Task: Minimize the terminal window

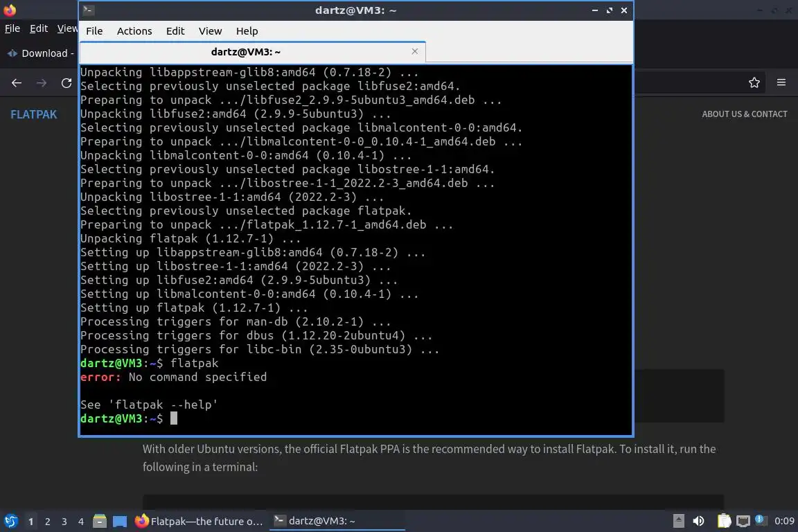Action: tap(594, 10)
